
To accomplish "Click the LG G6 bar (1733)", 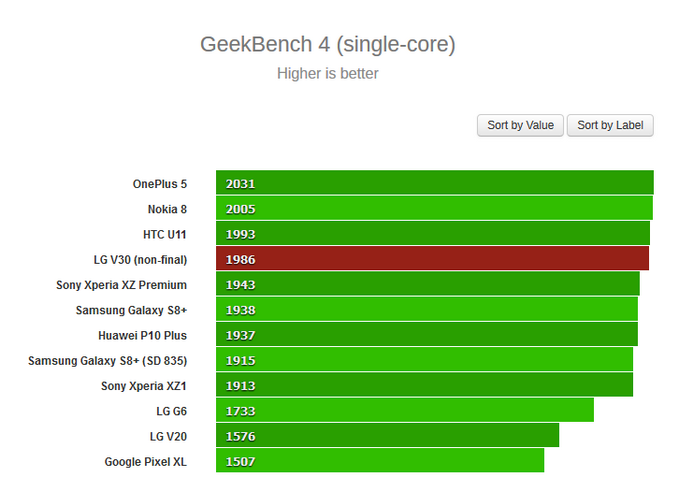I will [x=404, y=410].
